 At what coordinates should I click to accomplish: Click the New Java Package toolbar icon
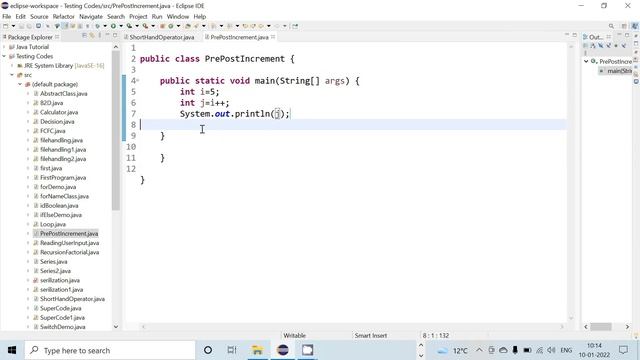point(162,26)
